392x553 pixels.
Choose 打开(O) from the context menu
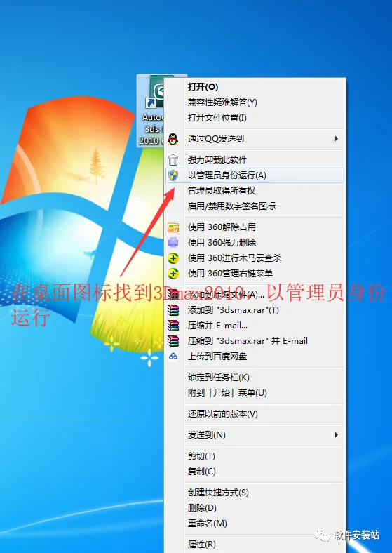click(x=255, y=87)
